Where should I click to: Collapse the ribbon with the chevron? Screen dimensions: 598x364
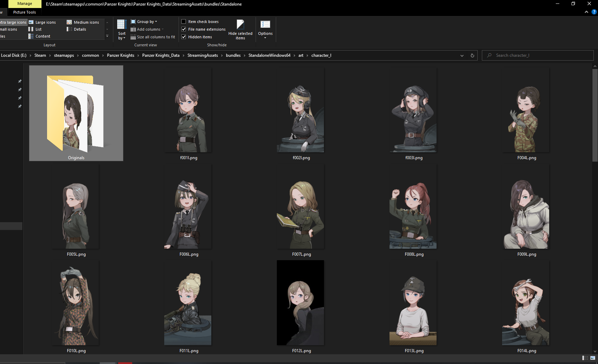point(586,12)
